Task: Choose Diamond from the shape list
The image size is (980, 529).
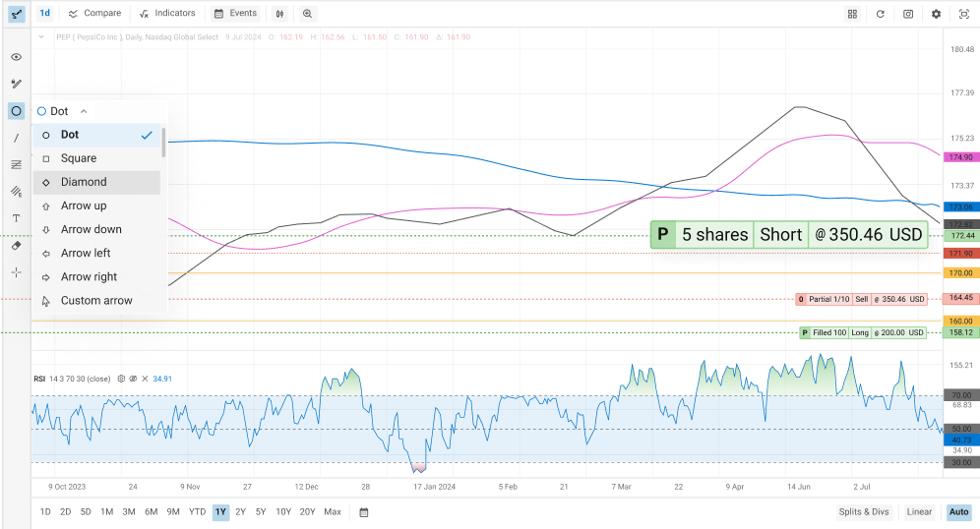Action: [x=84, y=182]
